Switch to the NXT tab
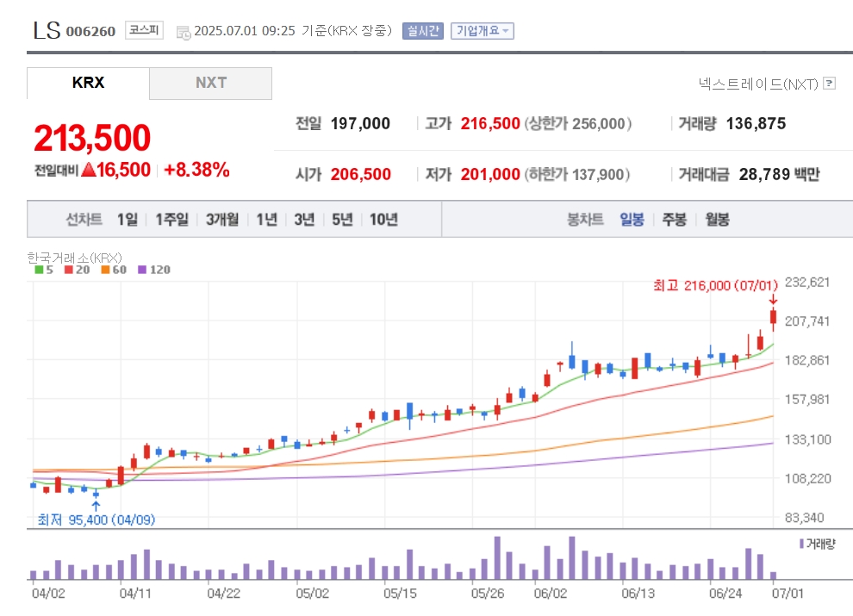 tap(210, 84)
